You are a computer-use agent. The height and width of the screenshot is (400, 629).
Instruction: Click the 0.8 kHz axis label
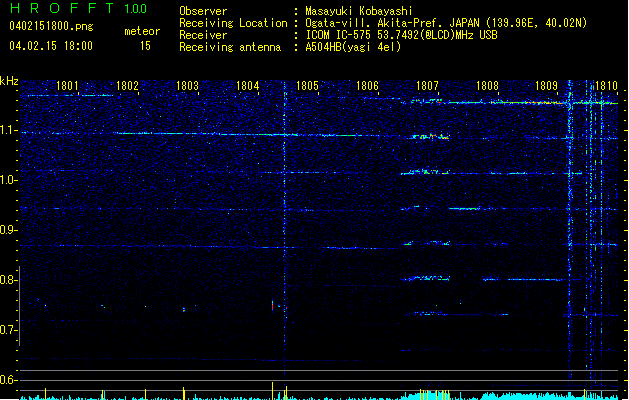click(9, 280)
